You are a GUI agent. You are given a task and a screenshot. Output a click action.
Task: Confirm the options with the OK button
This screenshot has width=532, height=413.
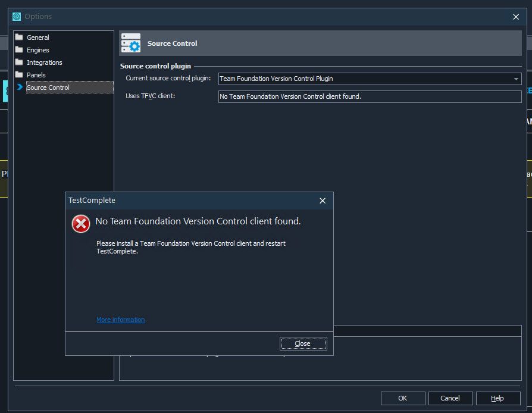(403, 398)
